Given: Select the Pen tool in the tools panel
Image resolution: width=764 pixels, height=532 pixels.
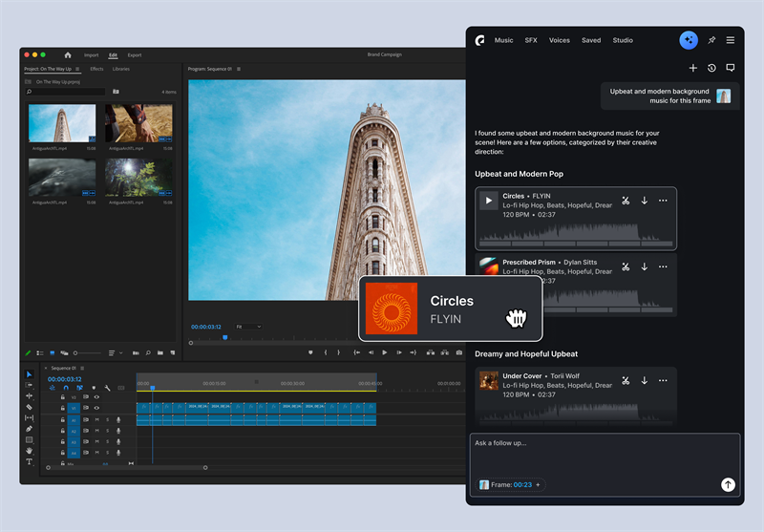Looking at the screenshot, I should (29, 429).
